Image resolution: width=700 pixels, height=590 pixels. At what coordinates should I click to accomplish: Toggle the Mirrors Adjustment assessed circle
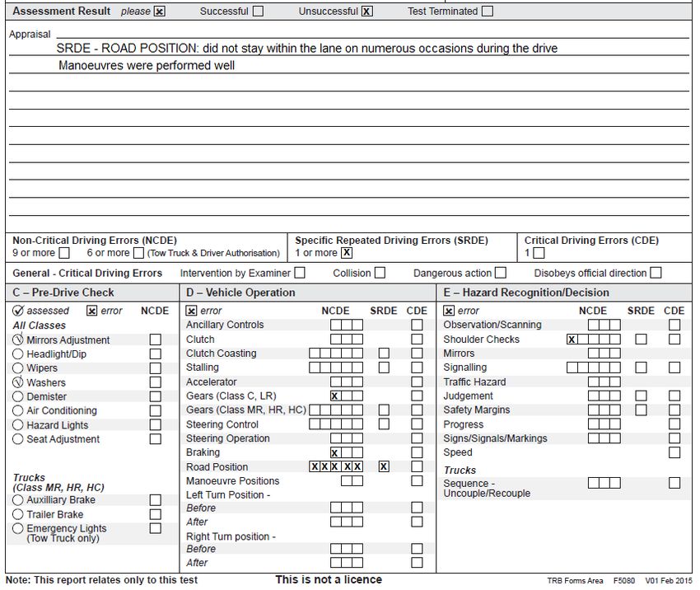click(18, 339)
